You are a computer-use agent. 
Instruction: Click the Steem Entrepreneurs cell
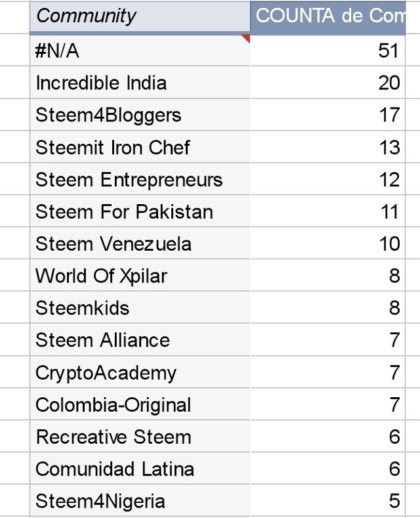click(x=139, y=180)
